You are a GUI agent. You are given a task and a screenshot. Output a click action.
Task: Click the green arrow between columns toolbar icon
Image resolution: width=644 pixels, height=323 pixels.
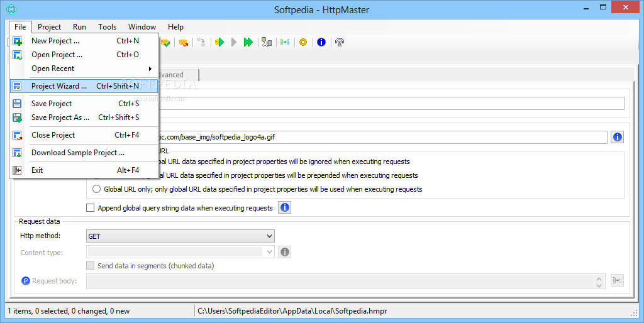click(285, 42)
